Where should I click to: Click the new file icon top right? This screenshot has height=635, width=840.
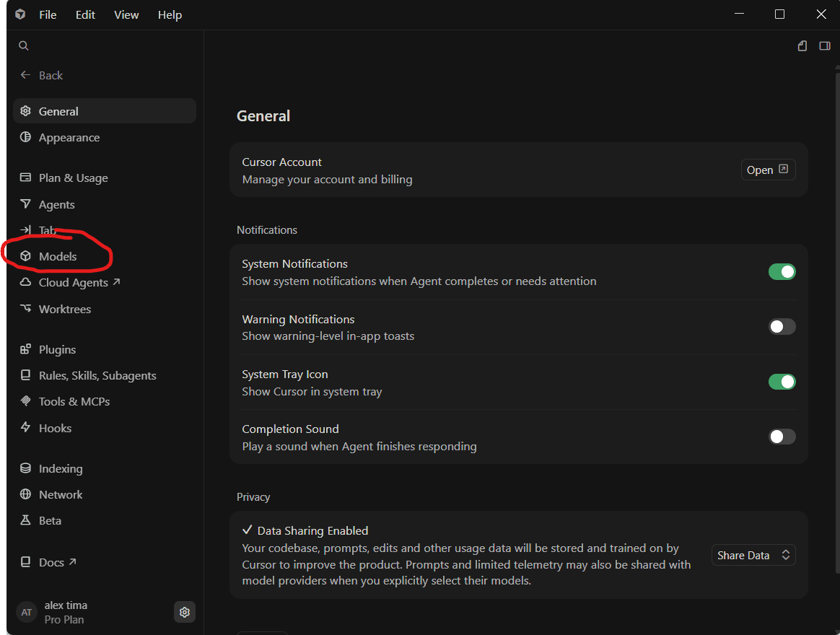coord(802,45)
